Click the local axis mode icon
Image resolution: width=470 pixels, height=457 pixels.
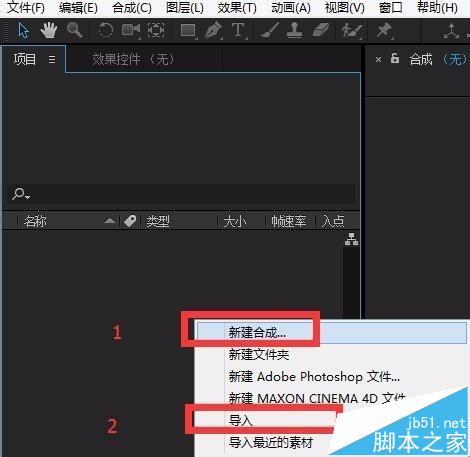[451, 31]
